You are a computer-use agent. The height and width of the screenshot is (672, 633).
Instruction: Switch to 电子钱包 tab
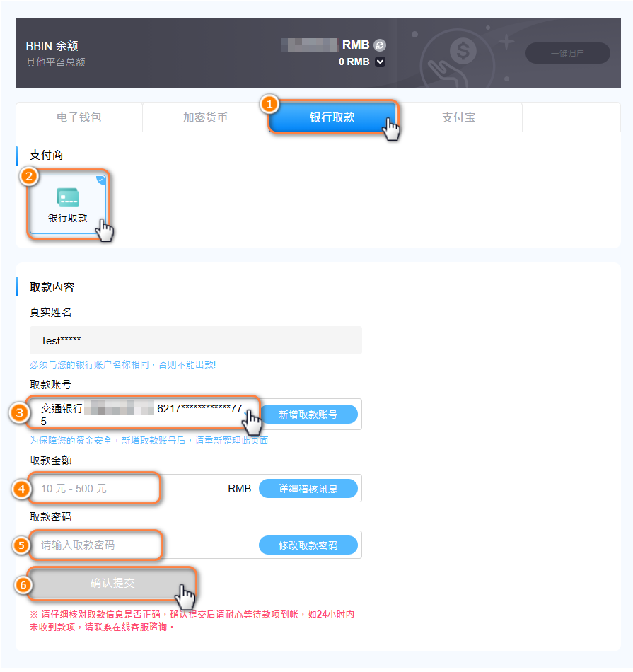coord(79,117)
